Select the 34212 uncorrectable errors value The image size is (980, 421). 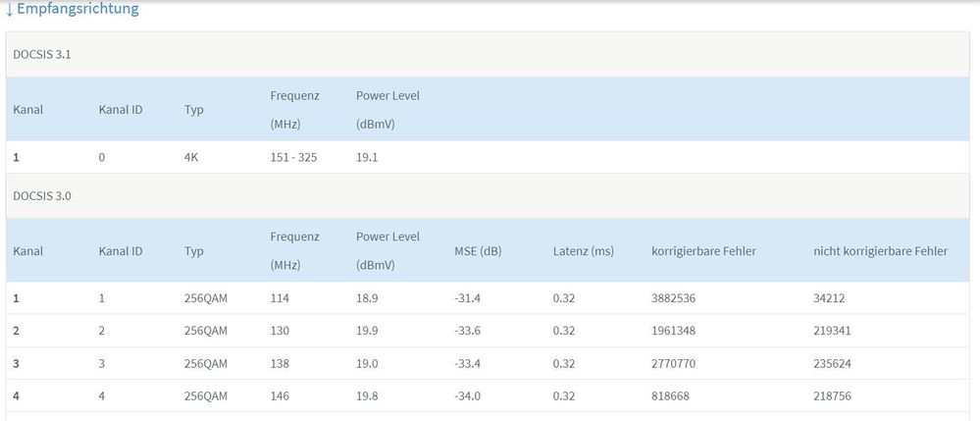[x=830, y=298]
